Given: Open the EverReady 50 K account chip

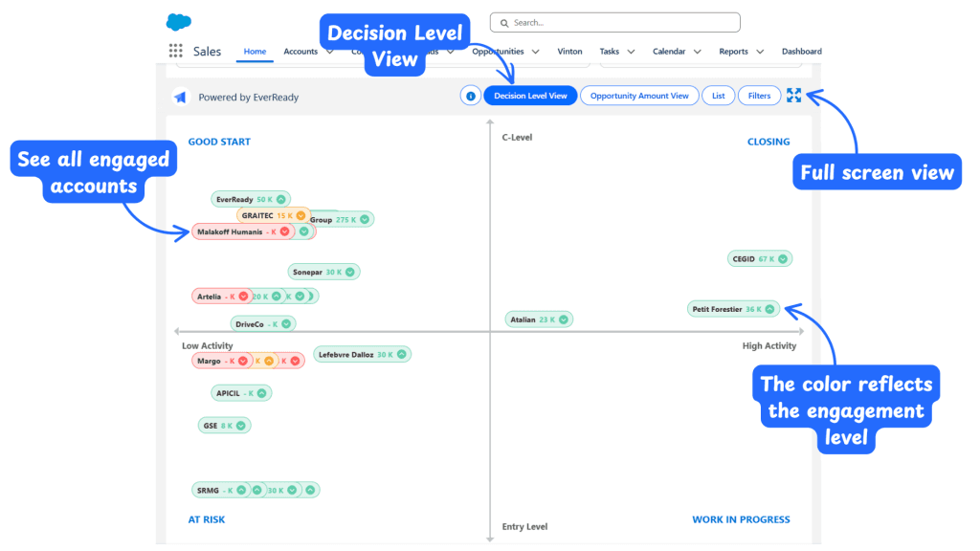Looking at the screenshot, I should pos(251,199).
